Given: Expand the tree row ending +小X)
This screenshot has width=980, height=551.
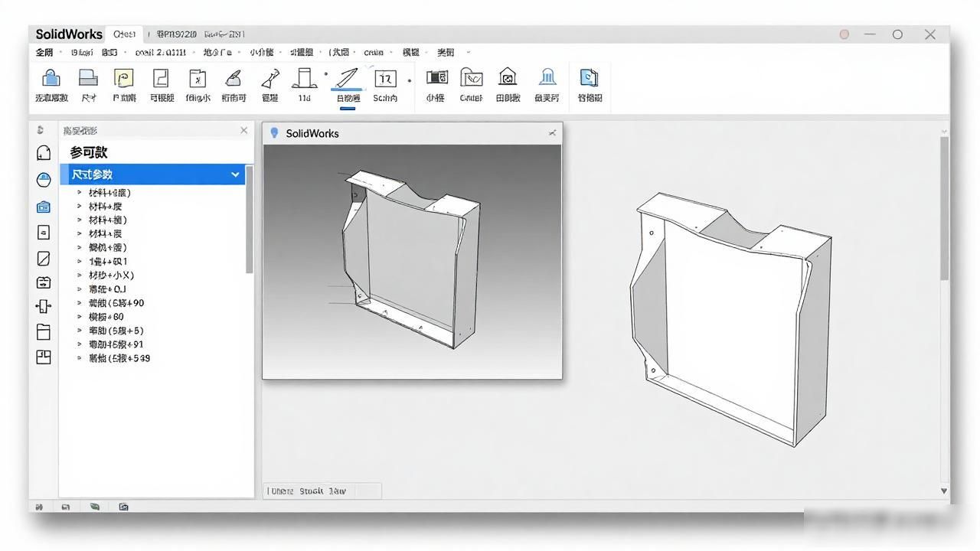Looking at the screenshot, I should [80, 275].
